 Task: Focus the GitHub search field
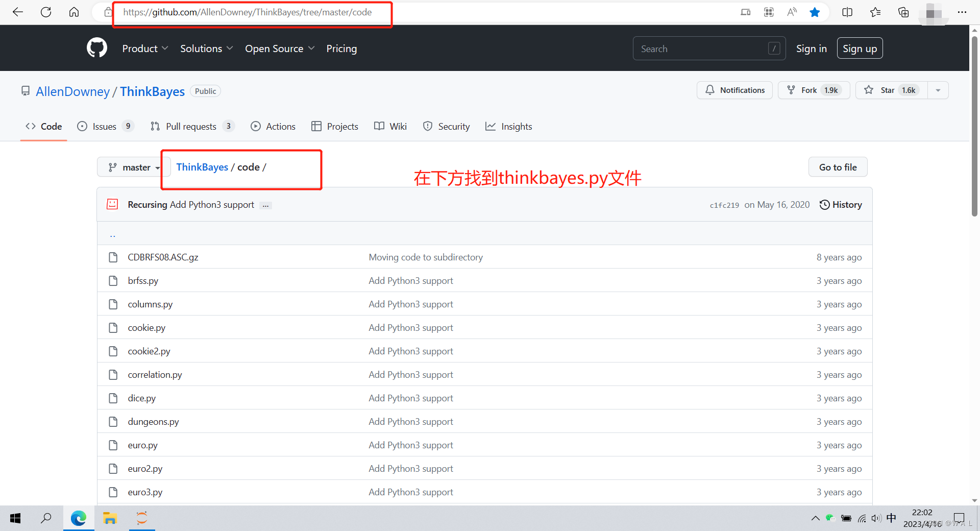click(x=709, y=49)
